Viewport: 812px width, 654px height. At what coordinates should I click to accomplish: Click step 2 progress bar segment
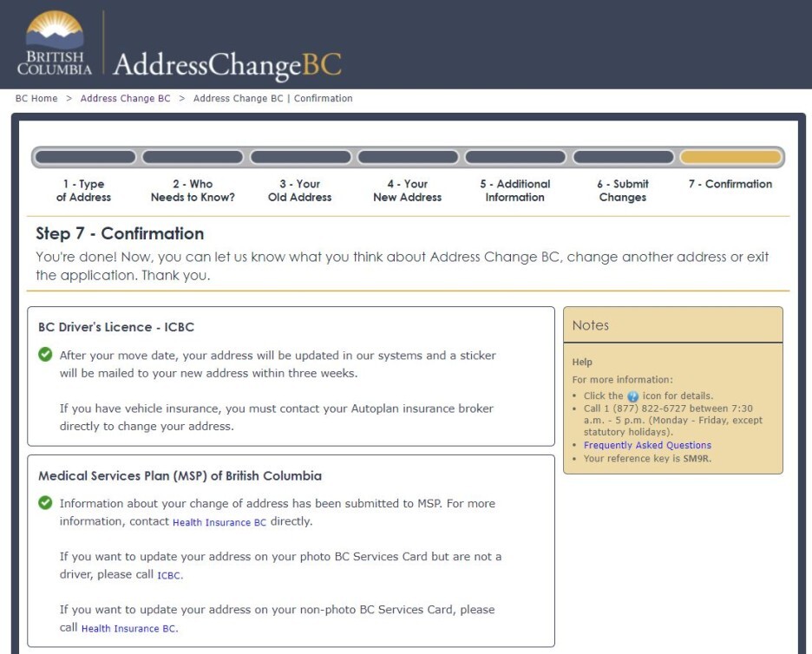pyautogui.click(x=193, y=157)
